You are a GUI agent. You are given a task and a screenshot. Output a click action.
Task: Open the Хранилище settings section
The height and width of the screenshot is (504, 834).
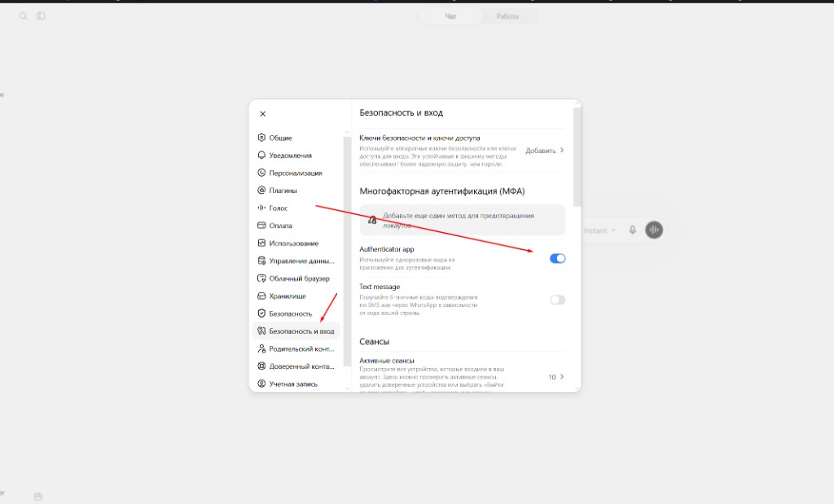tap(296, 296)
